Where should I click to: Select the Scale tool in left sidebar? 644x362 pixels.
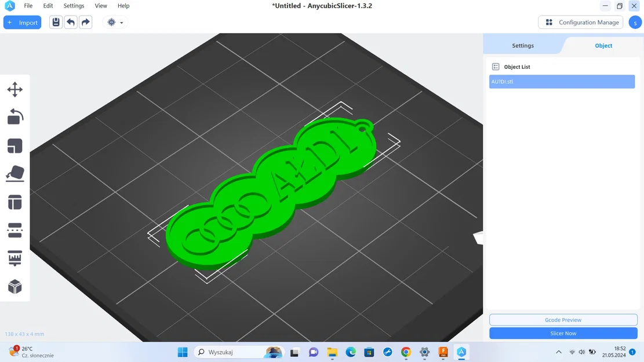(x=15, y=146)
